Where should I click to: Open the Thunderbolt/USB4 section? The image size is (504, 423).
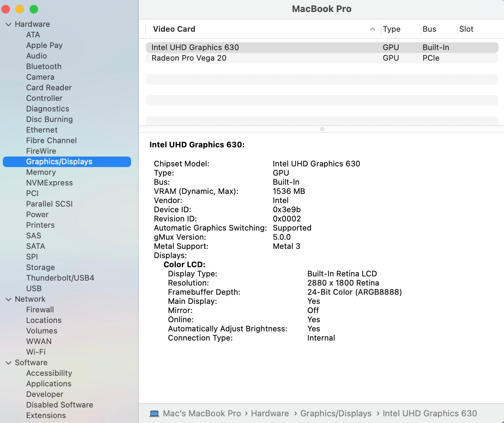60,278
